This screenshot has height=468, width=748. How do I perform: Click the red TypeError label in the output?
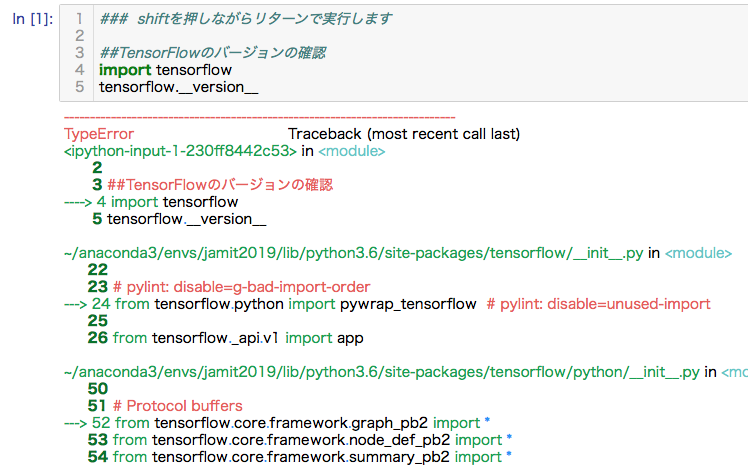pos(99,134)
